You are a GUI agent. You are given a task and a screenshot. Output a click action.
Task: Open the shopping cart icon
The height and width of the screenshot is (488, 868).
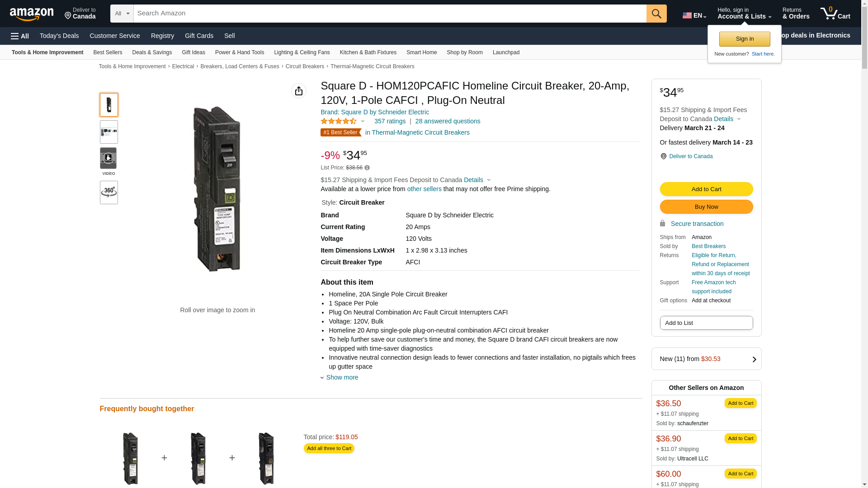tap(835, 14)
